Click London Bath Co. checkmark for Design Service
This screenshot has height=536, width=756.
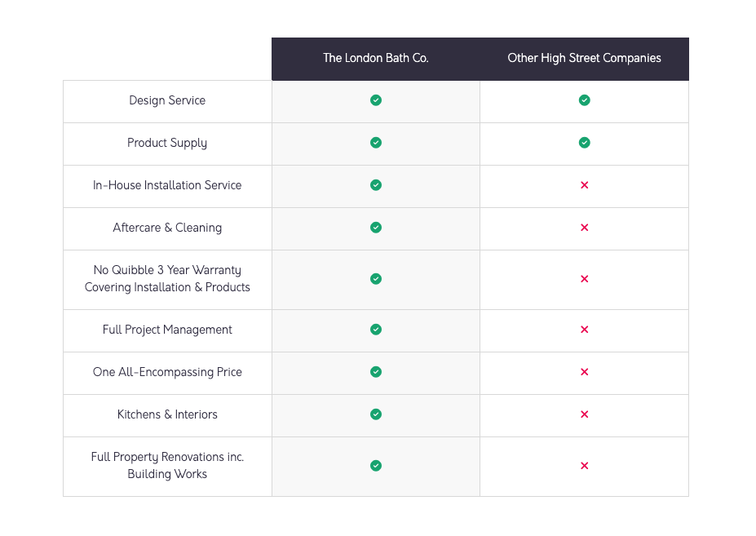click(376, 100)
